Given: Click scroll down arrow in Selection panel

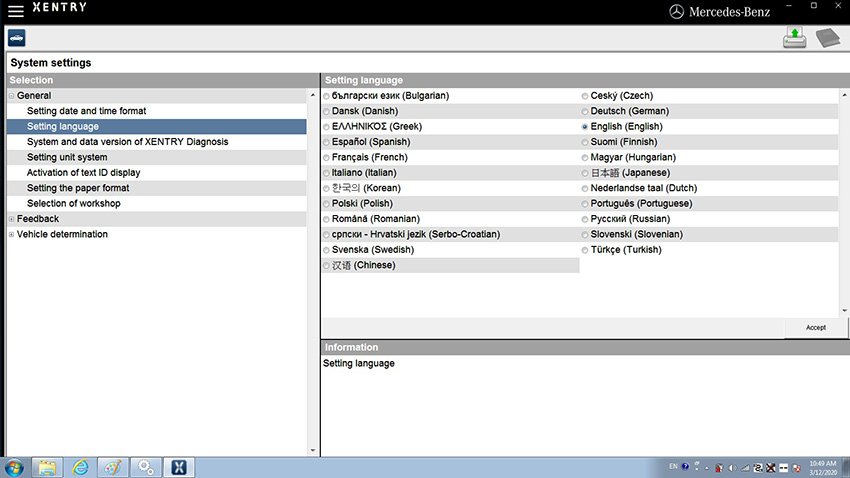Looking at the screenshot, I should (x=313, y=451).
